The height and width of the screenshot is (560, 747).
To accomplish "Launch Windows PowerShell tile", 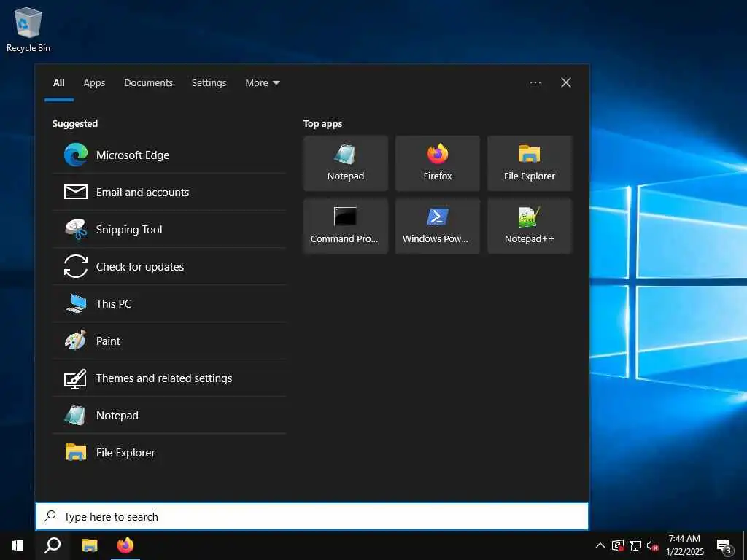I will [438, 226].
